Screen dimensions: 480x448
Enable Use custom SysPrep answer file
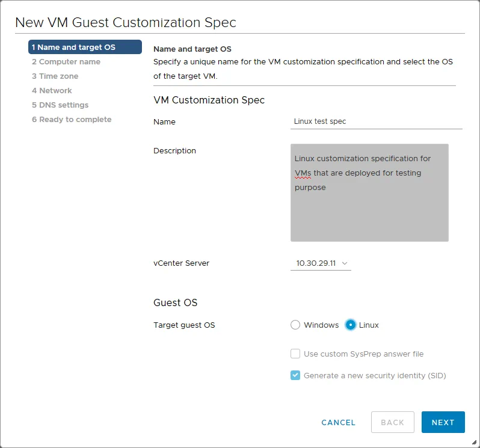295,354
